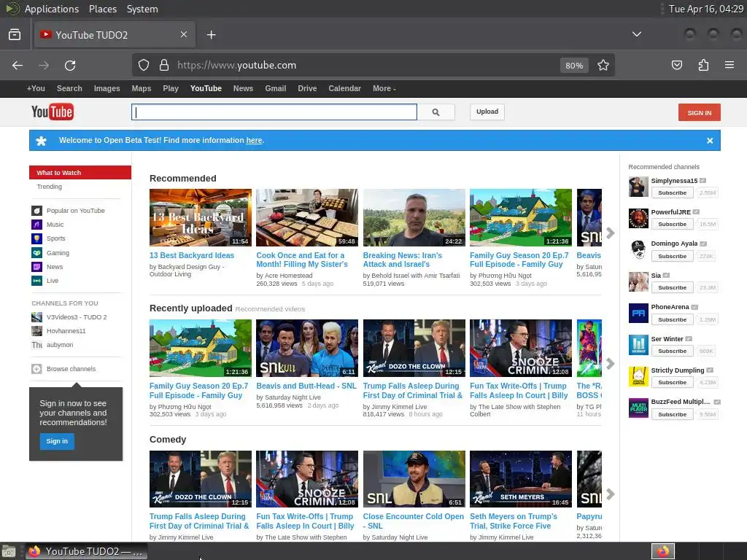Image resolution: width=747 pixels, height=560 pixels.
Task: Dismiss the Open Beta Test banner
Action: click(710, 141)
